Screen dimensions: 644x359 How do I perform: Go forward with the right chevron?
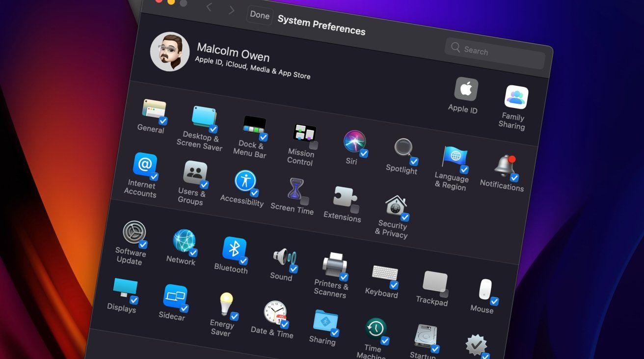[x=232, y=10]
